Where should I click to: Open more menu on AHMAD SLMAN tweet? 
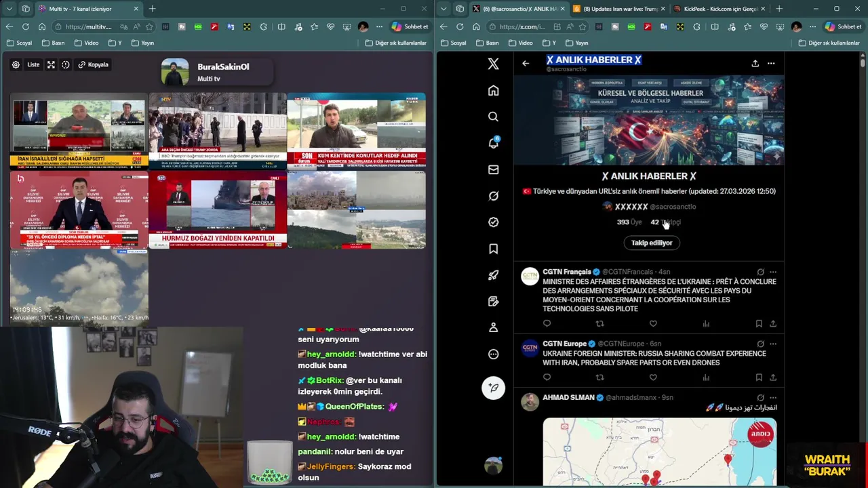click(772, 398)
